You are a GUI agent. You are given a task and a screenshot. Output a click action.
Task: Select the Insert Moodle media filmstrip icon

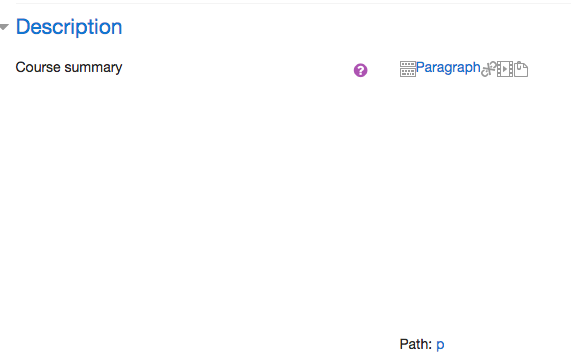click(x=505, y=69)
